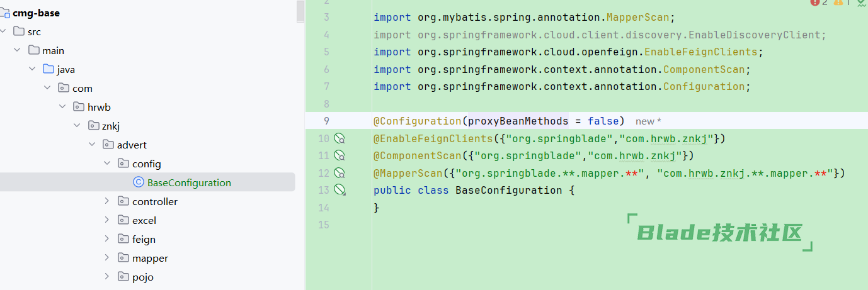
Task: Click the blue java source folder icon
Action: (x=49, y=69)
